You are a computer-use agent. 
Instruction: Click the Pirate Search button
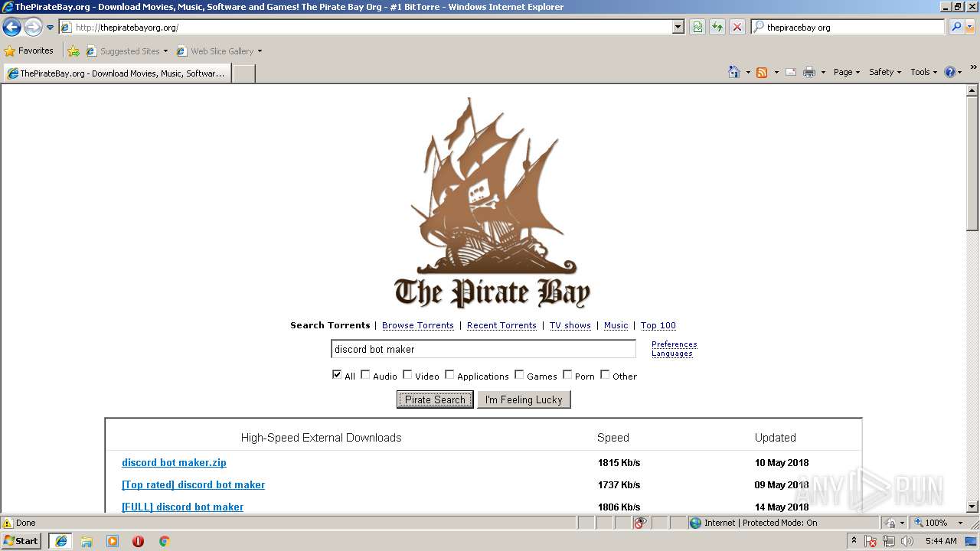coord(435,399)
